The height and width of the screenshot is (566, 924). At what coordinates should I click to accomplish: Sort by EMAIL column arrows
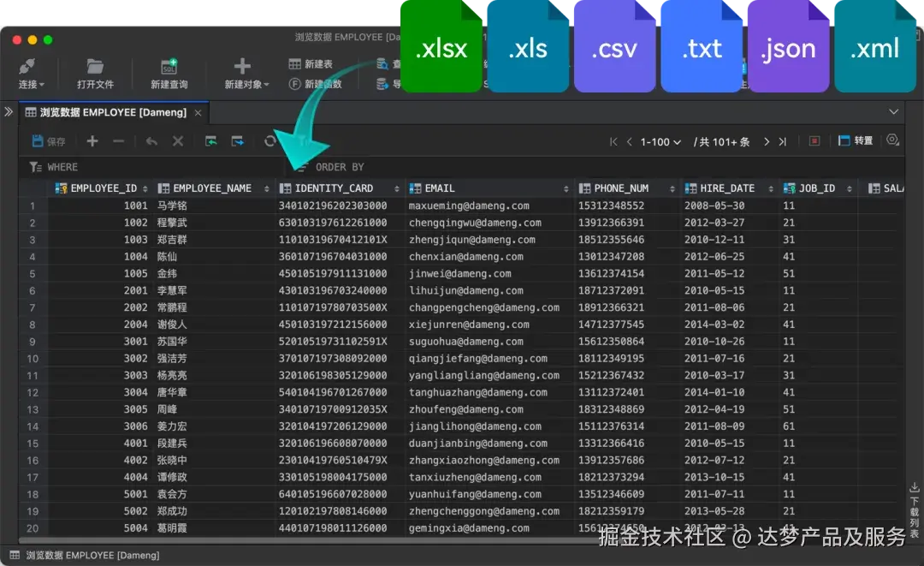(x=566, y=188)
